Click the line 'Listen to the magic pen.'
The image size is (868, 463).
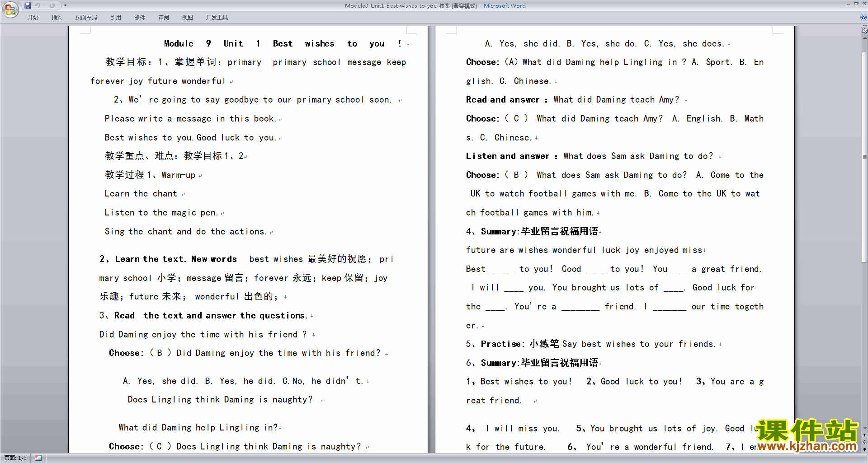coord(161,213)
